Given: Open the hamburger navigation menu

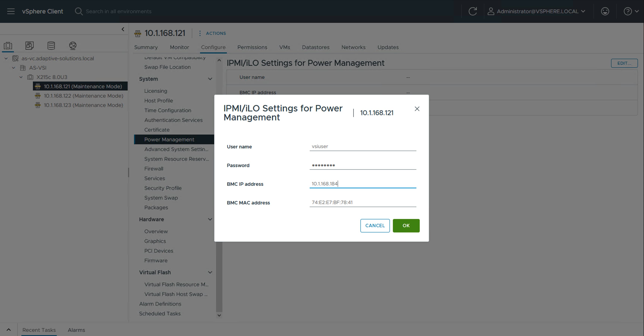Looking at the screenshot, I should (x=11, y=11).
